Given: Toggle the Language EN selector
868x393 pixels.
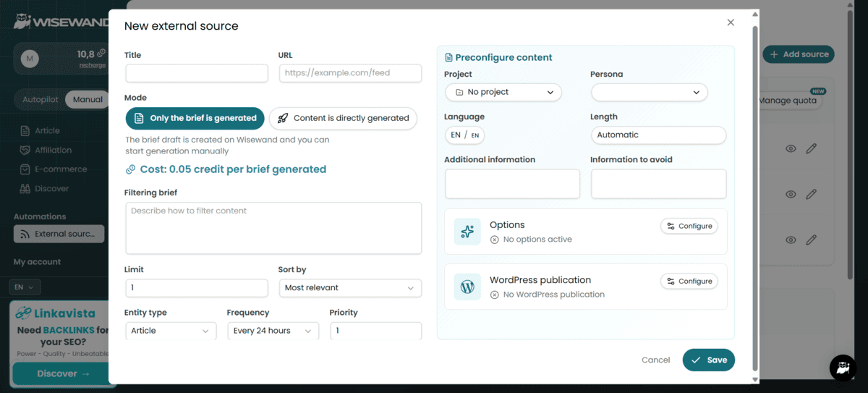Looking at the screenshot, I should tap(465, 135).
